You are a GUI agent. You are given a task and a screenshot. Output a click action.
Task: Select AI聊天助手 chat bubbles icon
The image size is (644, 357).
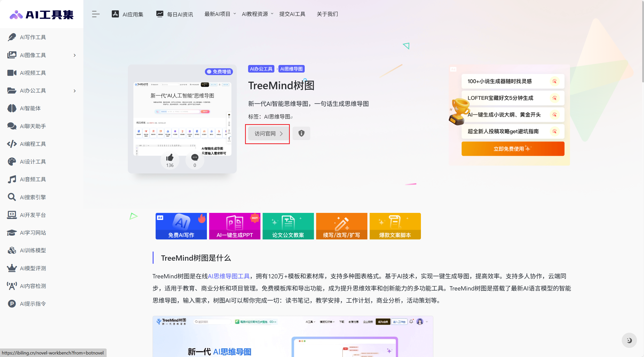click(12, 126)
